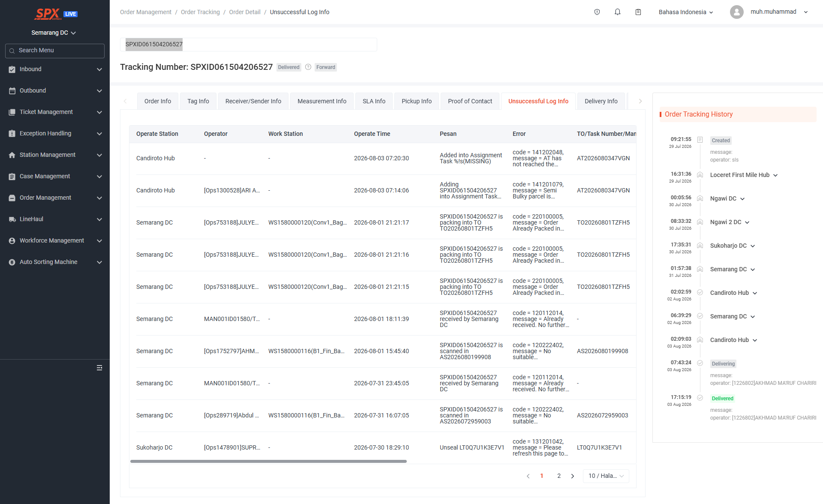Open the Measurement Info tab
The height and width of the screenshot is (504, 823).
[322, 101]
